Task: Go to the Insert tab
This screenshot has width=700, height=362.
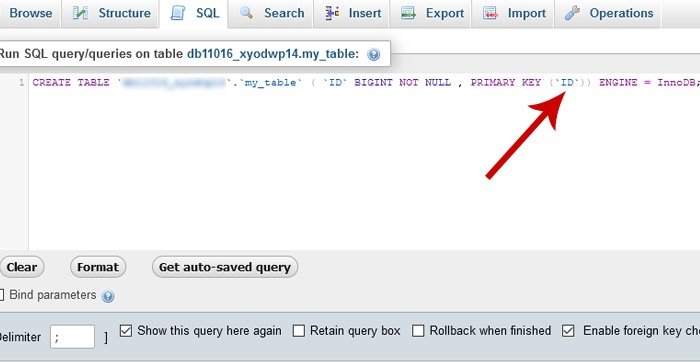Action: [x=351, y=13]
